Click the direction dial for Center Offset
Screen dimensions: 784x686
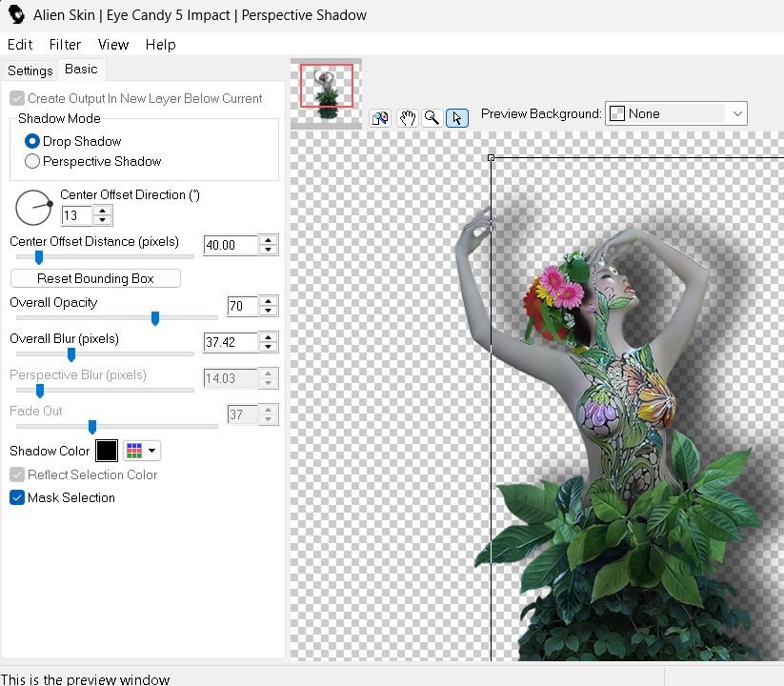tap(34, 207)
